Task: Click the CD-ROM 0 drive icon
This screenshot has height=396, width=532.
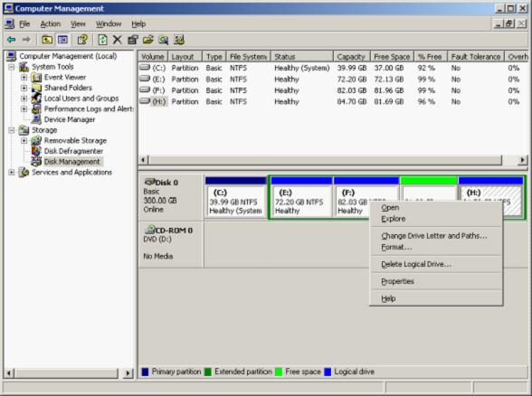Action: [x=149, y=230]
